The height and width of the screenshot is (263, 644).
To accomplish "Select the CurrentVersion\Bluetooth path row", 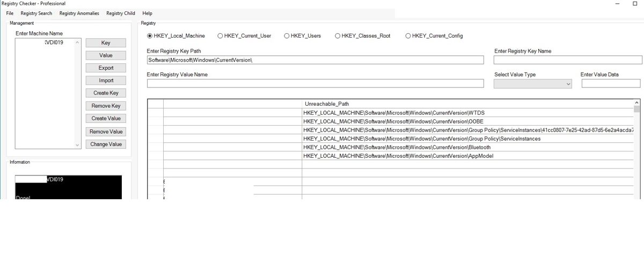I will pyautogui.click(x=467, y=147).
